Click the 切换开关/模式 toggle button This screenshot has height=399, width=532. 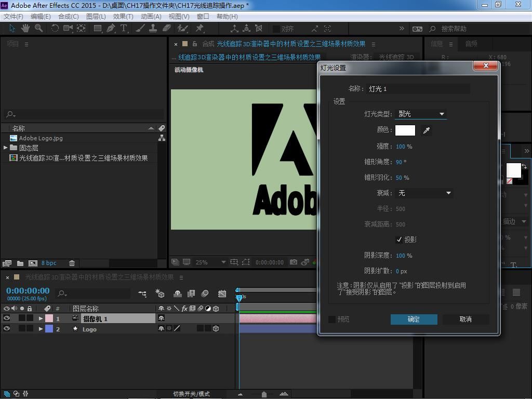coord(191,394)
